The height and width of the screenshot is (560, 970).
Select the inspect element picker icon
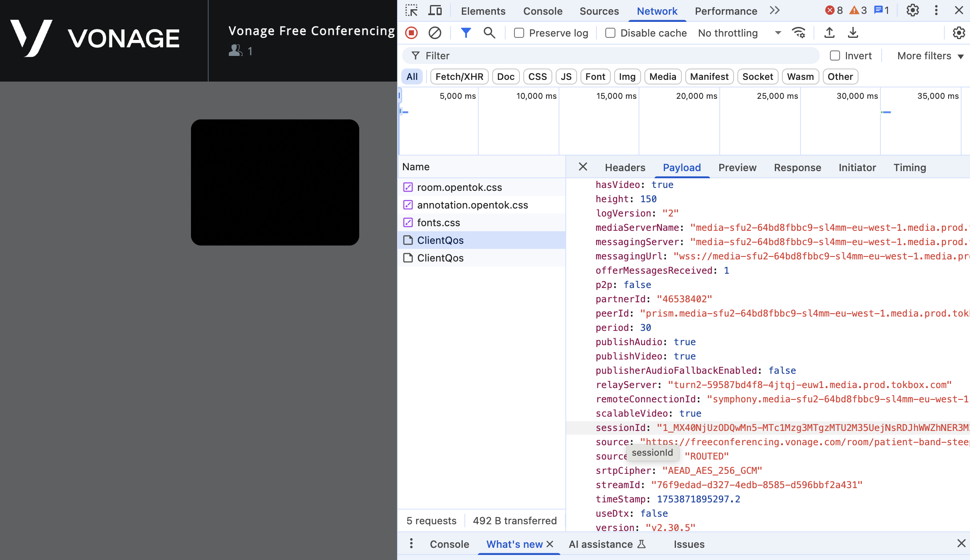pyautogui.click(x=411, y=11)
